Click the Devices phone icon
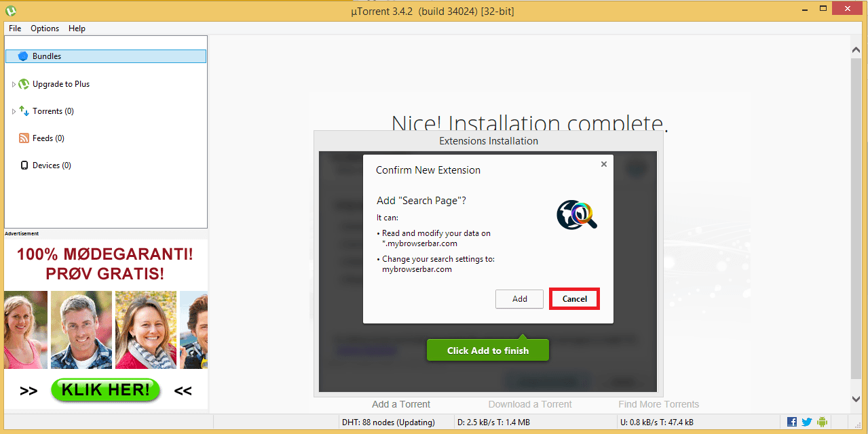This screenshot has height=434, width=868. coord(24,165)
